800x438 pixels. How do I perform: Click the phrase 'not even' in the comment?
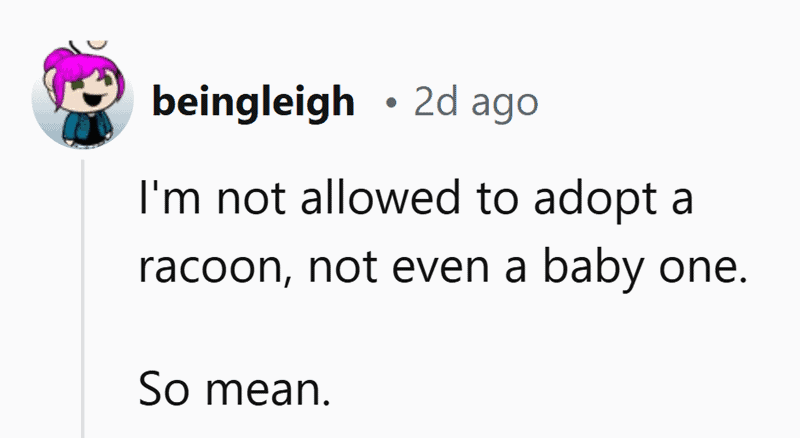tap(399, 268)
